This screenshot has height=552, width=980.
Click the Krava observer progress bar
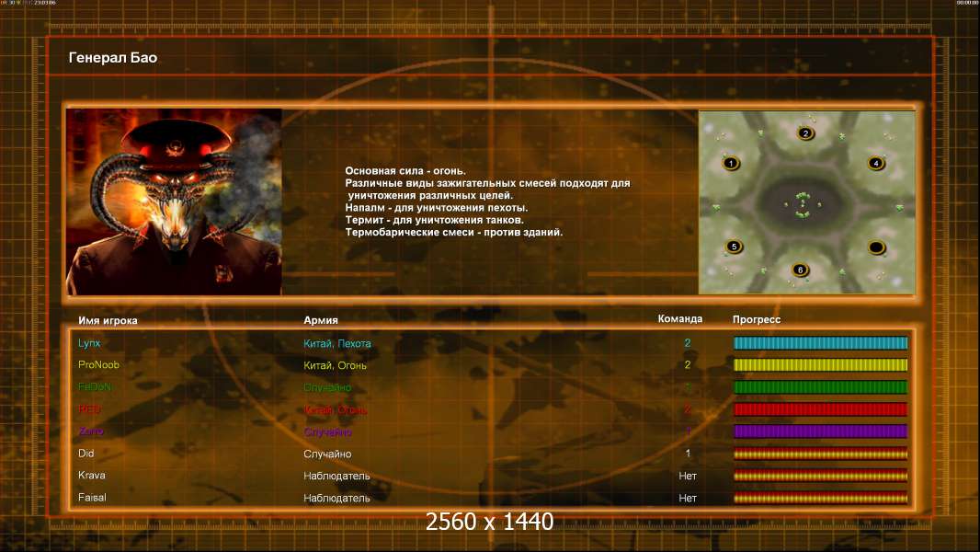point(820,476)
